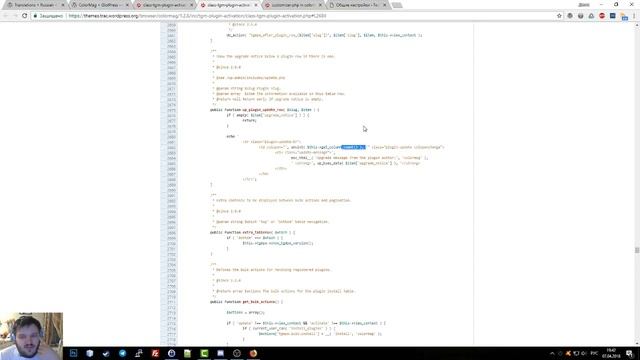Click the extra_tablenav function name
The width and height of the screenshot is (640, 360).
pos(257,232)
